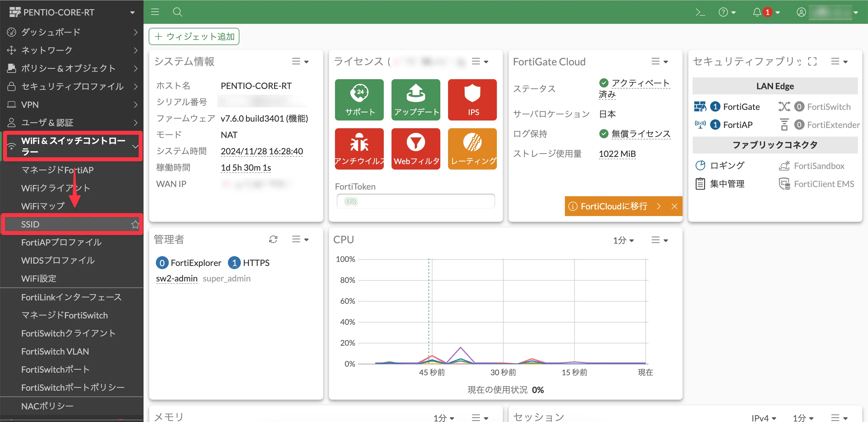Click the アップデート license tile

pos(416,100)
